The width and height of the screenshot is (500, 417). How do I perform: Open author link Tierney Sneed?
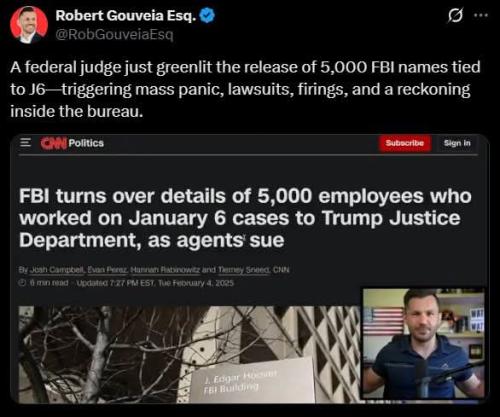[244, 270]
